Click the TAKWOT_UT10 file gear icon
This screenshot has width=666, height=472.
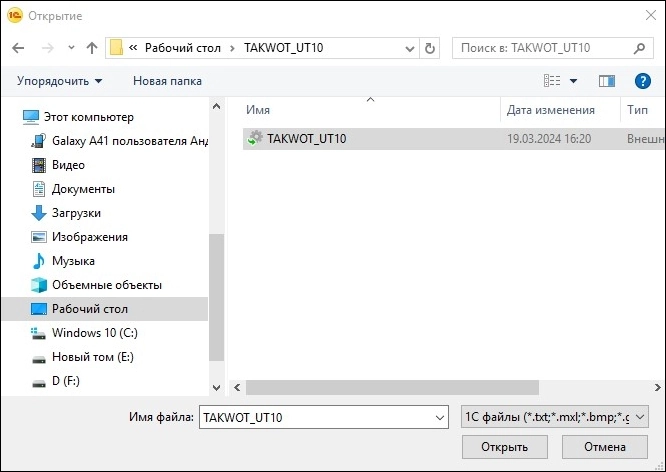255,138
